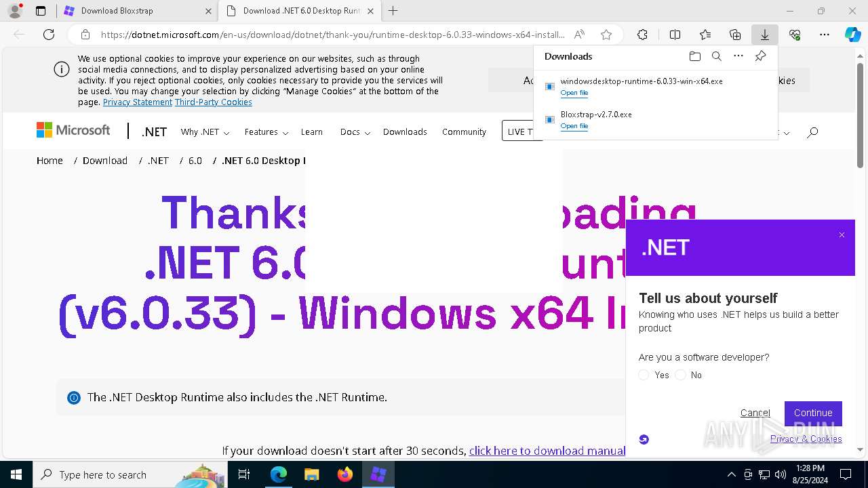The width and height of the screenshot is (868, 488).
Task: Open the Favorites list icon
Action: (705, 35)
